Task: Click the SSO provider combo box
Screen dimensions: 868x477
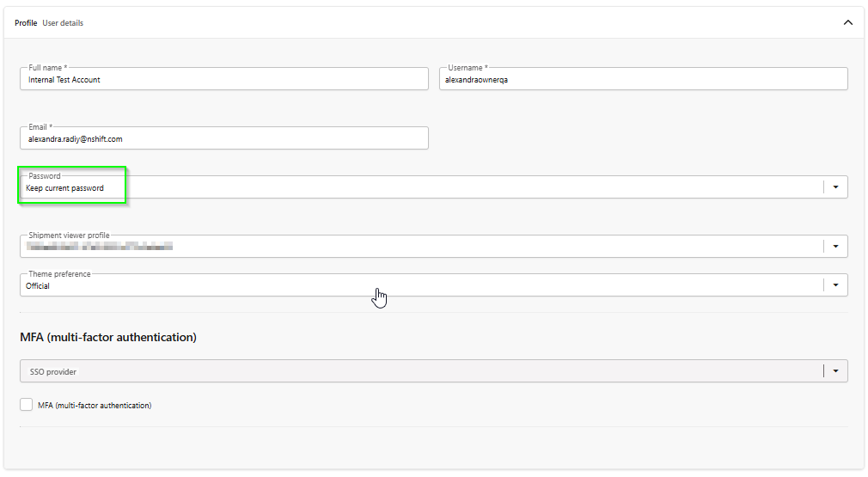Action: pyautogui.click(x=413, y=371)
